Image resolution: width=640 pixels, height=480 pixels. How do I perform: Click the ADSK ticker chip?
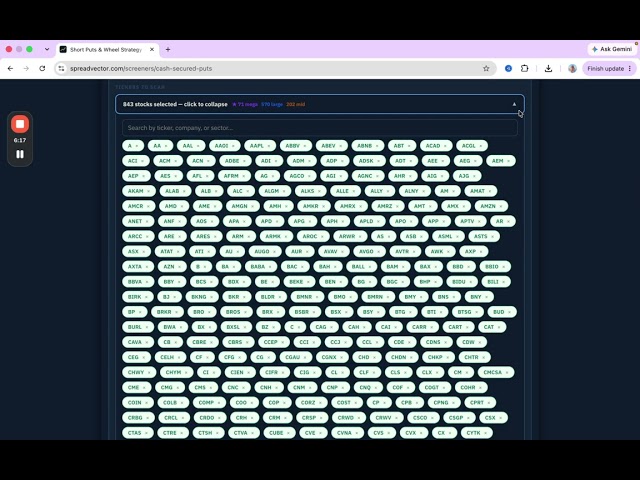(x=369, y=161)
